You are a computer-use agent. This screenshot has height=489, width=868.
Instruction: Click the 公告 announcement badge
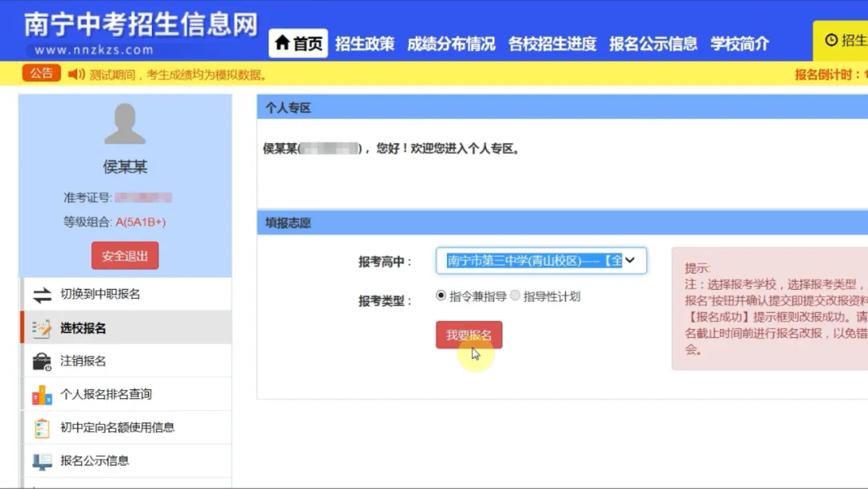(x=42, y=73)
